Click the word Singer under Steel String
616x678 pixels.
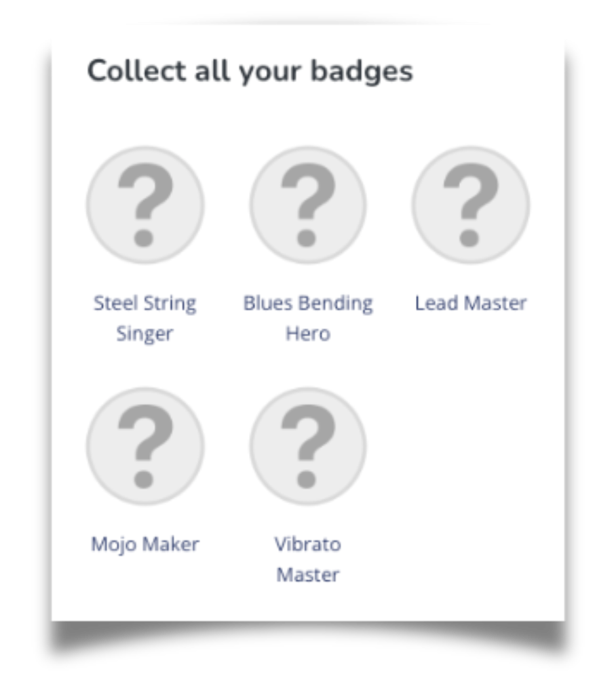145,334
